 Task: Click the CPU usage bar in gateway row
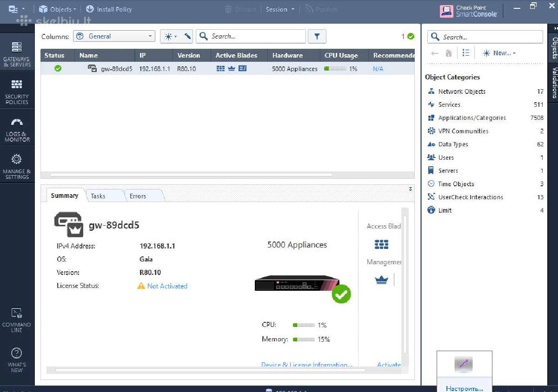coord(335,69)
